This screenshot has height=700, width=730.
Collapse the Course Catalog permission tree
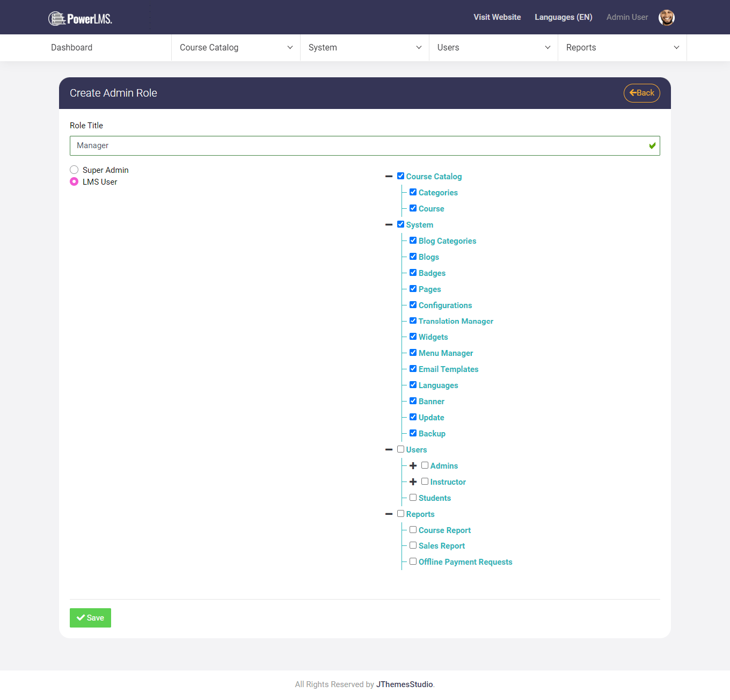pos(389,176)
